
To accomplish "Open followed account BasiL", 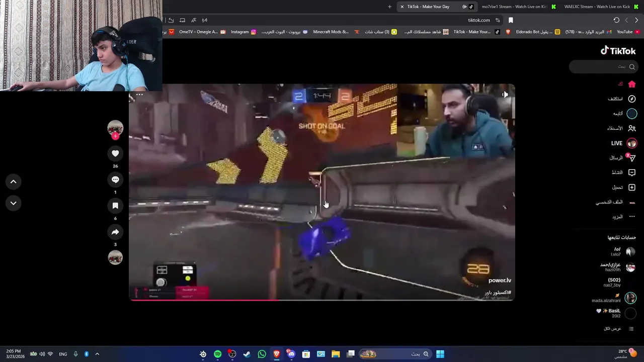I will 617,313.
